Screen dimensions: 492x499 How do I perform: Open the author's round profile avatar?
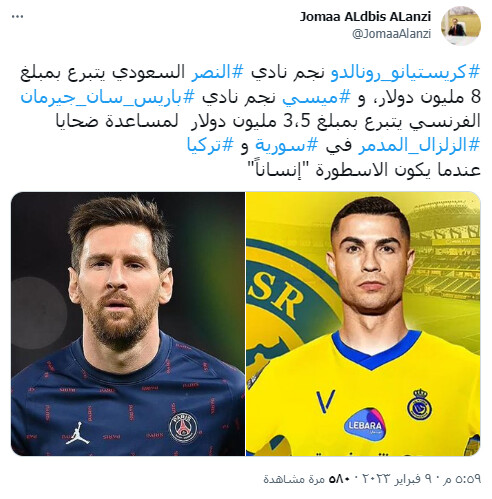tap(461, 25)
